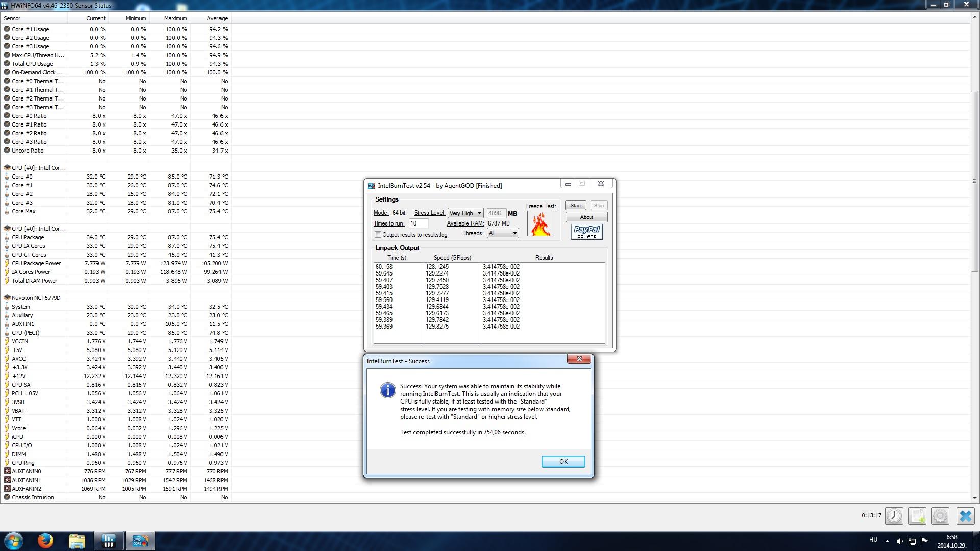
Task: Select the AUXFANIN2 fan row
Action: [116, 489]
